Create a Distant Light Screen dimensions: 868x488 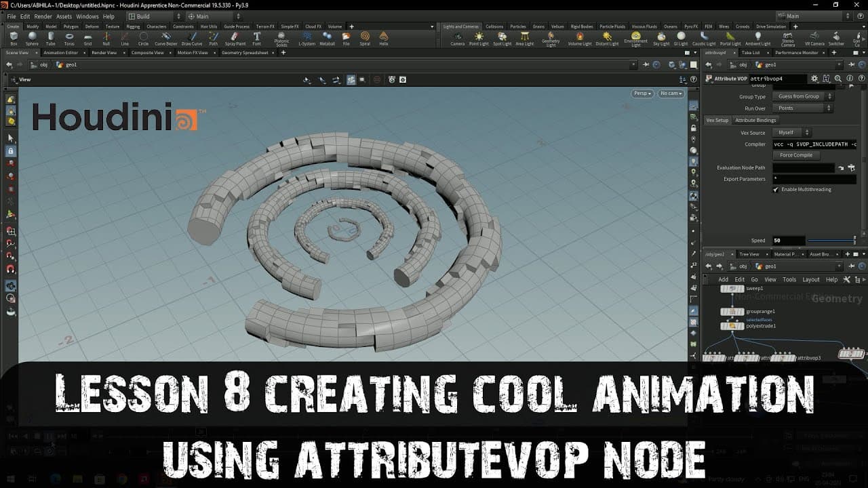[607, 38]
